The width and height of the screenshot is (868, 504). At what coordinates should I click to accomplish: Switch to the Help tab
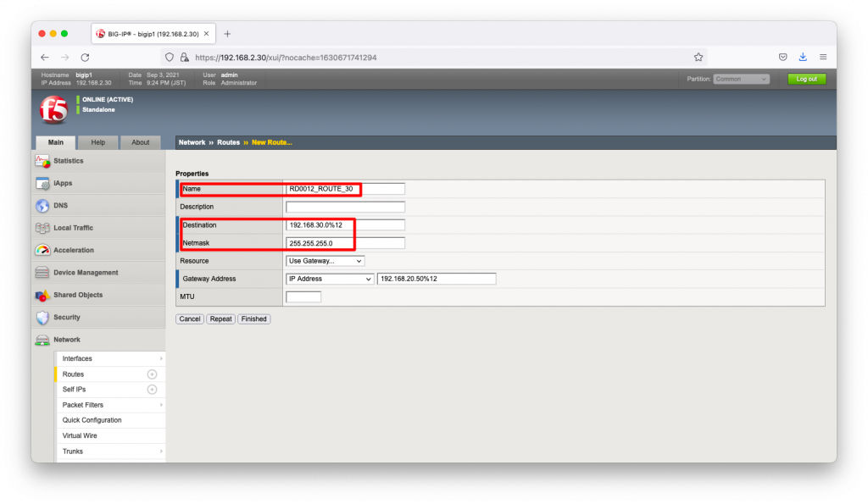[x=98, y=142]
